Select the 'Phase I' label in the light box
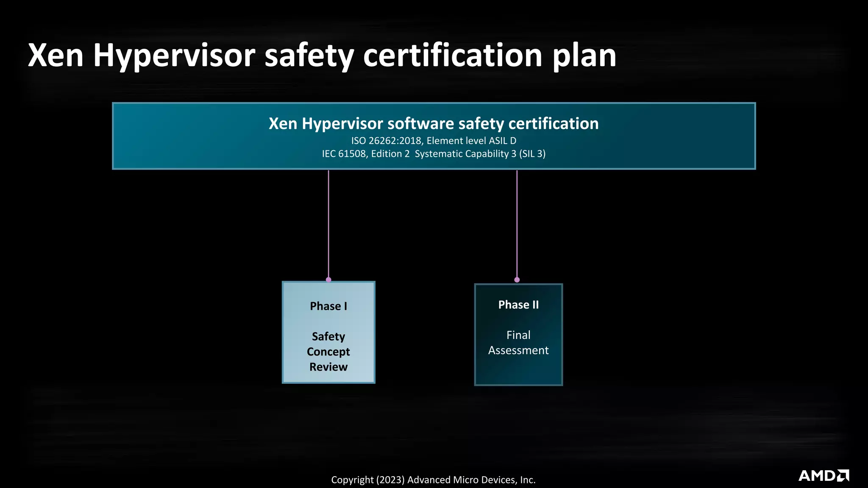The height and width of the screenshot is (488, 868). 328,306
